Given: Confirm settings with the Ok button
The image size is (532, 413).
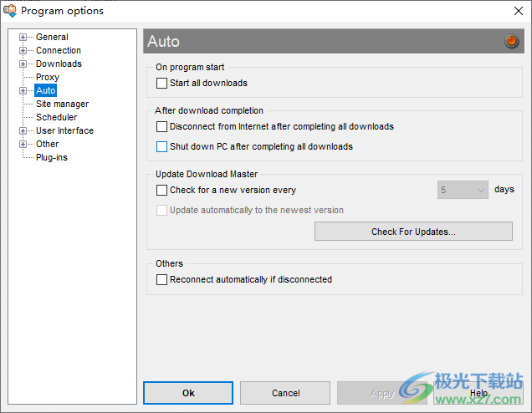Looking at the screenshot, I should click(188, 393).
